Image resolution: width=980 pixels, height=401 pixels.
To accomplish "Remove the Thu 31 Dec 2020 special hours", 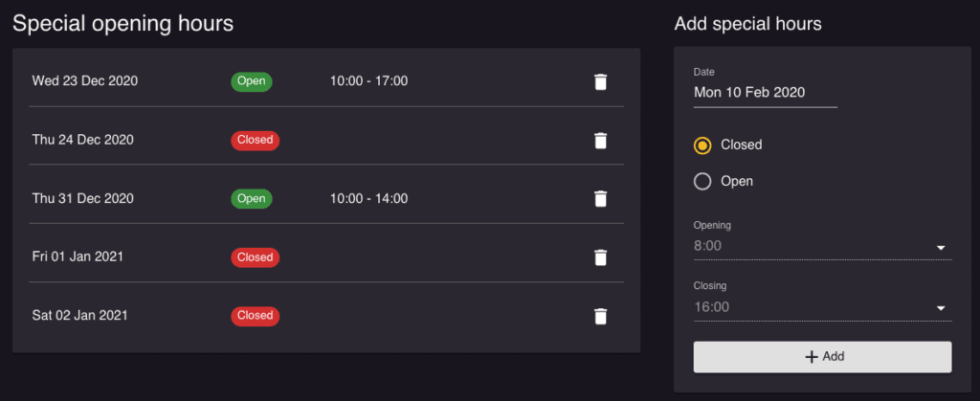I will 600,199.
